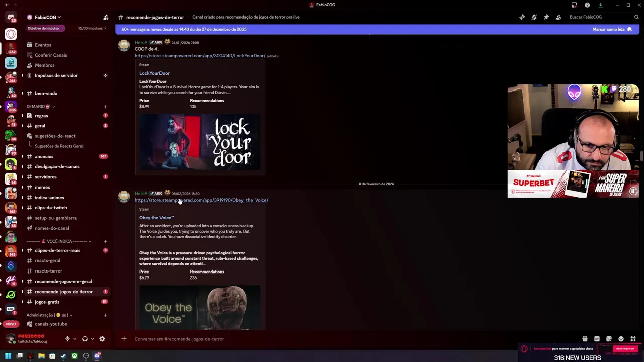Open the inbox icon in title bar
The image size is (644, 362).
(x=574, y=5)
